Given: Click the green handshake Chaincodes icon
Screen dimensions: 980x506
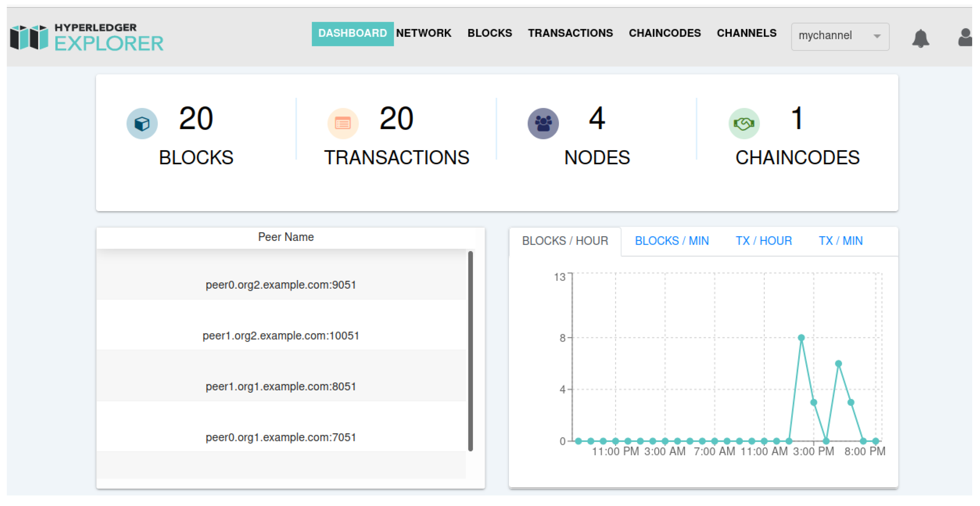Looking at the screenshot, I should click(x=743, y=124).
